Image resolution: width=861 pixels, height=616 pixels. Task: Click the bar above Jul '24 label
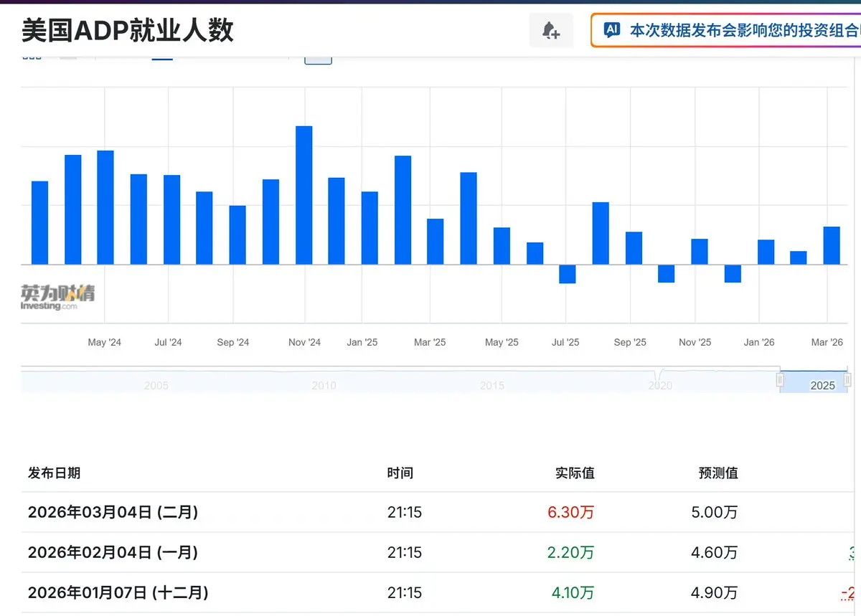click(171, 219)
